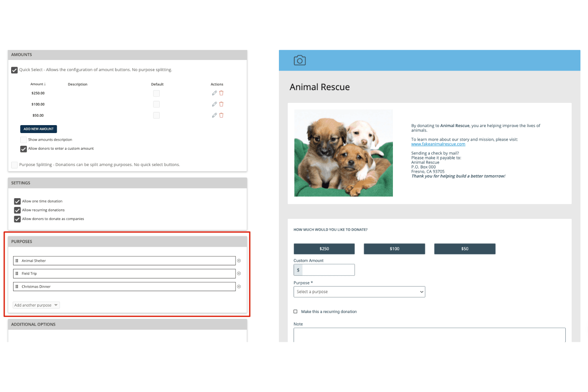The height and width of the screenshot is (392, 588).
Task: Delete the $100.00 amount row
Action: point(221,104)
